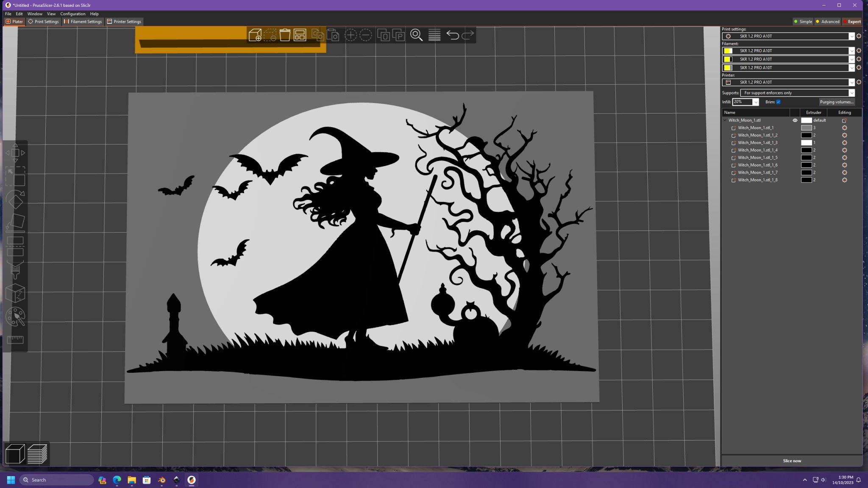Collapse the Witch_Moon_1.stl tree item
868x488 pixels.
pyautogui.click(x=725, y=120)
